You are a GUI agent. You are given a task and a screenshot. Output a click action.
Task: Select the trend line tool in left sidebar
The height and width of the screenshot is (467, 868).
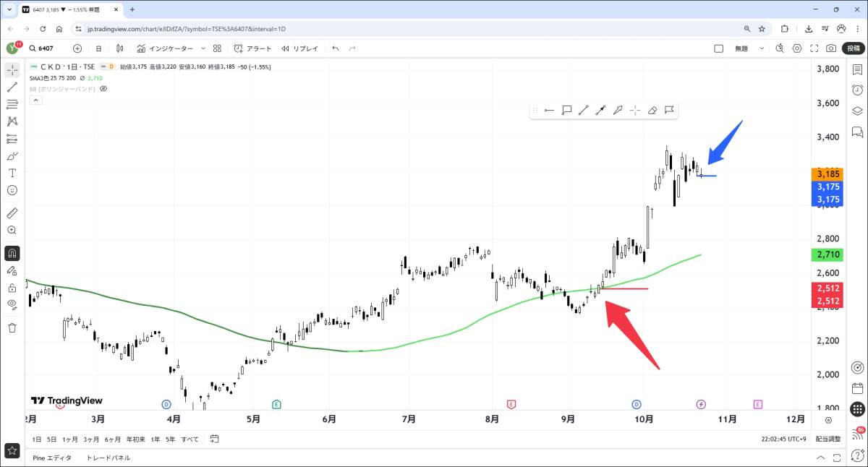tap(12, 87)
